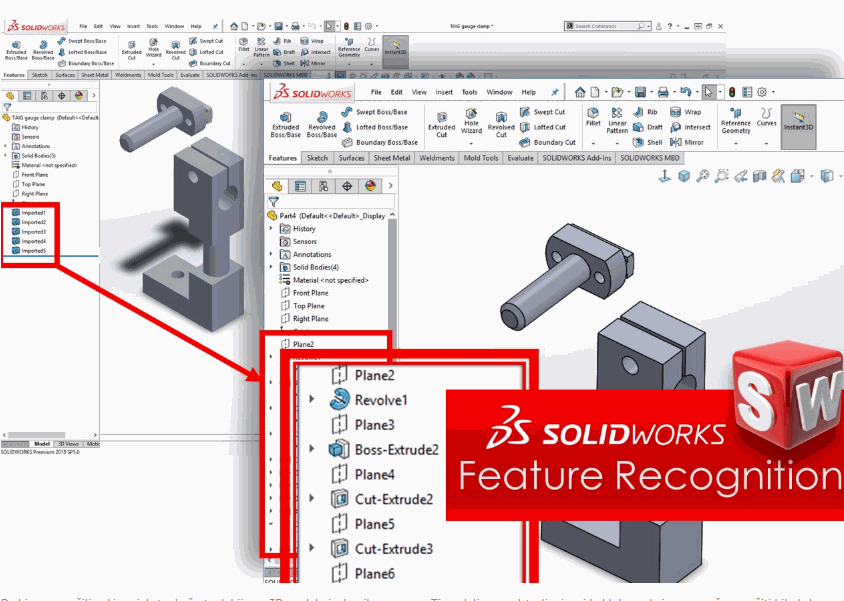Open Curves tool in the Part4 window
Image resolution: width=844 pixels, height=601 pixels.
766,117
